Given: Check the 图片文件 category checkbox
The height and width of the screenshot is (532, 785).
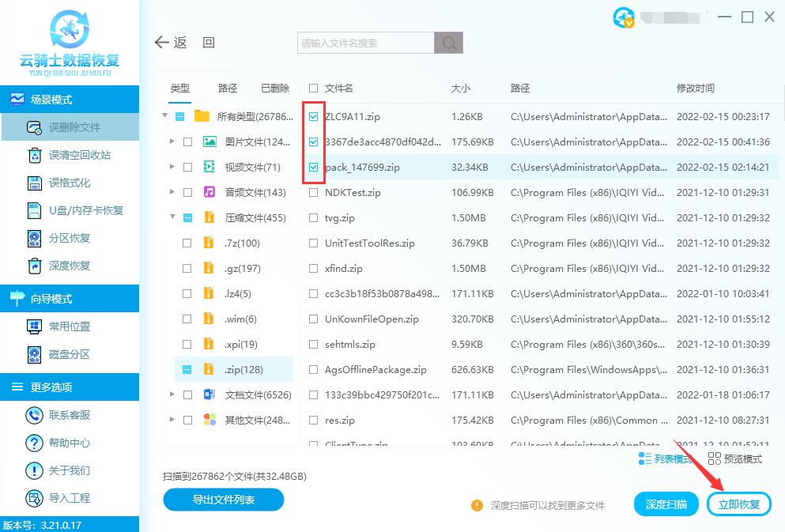Looking at the screenshot, I should [187, 142].
